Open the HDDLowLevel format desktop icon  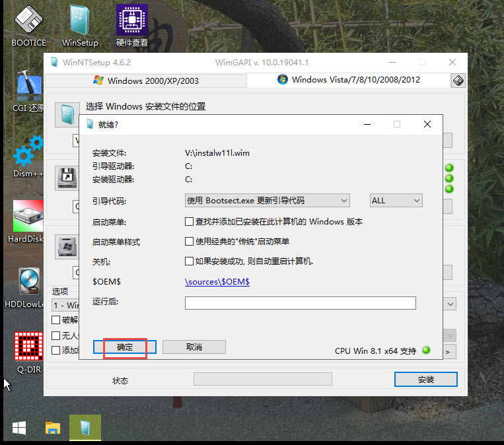point(26,288)
